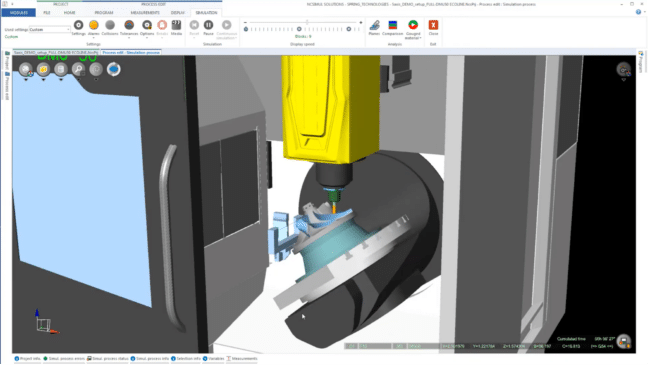Open the Used settings combo box
Image resolution: width=650 pixels, height=366 pixels.
49,29
